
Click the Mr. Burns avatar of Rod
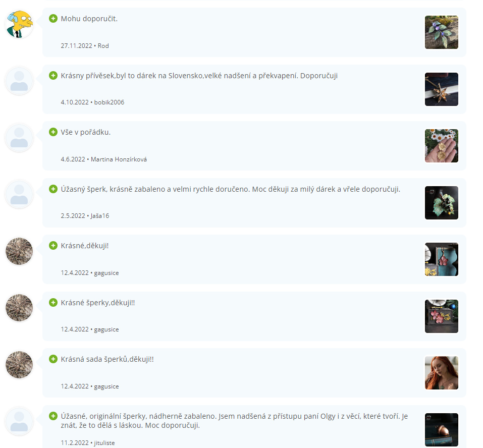click(19, 24)
